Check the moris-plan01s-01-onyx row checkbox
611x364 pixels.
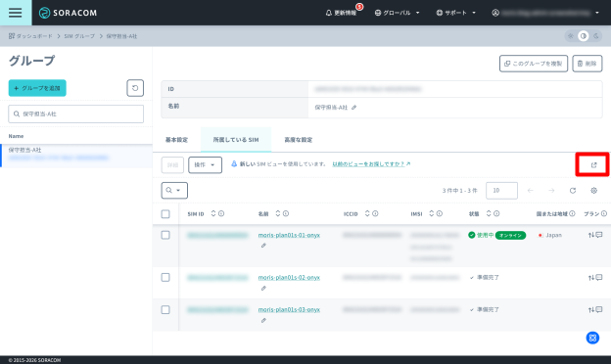click(x=165, y=235)
